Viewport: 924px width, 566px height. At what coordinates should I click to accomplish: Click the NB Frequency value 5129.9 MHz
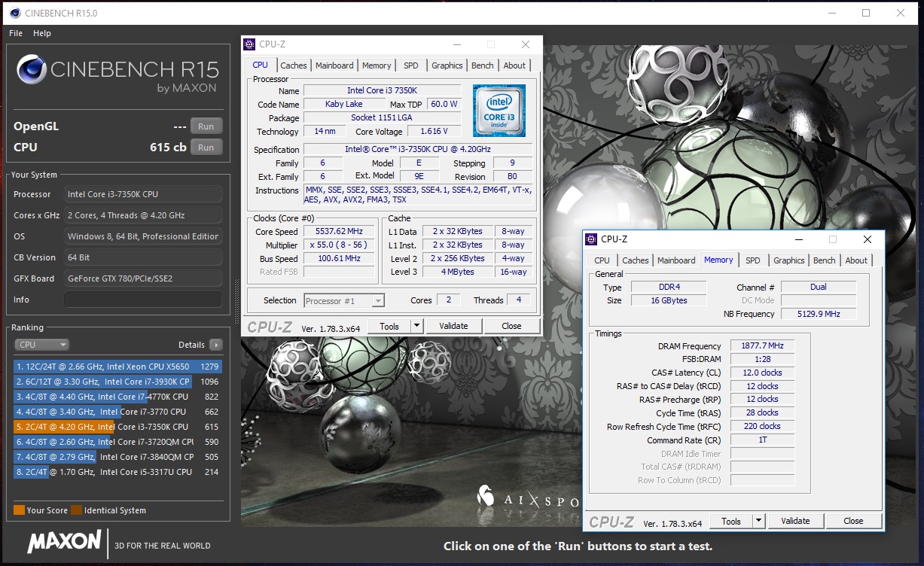(x=819, y=315)
